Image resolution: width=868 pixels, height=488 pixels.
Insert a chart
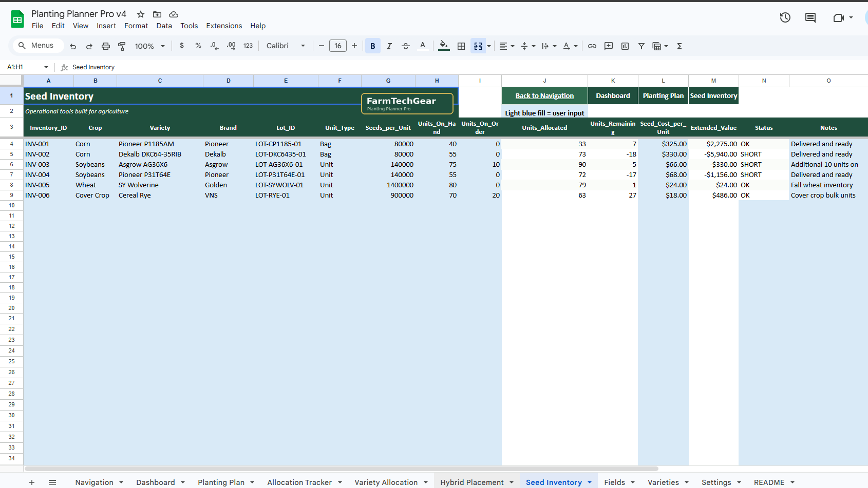tap(625, 46)
